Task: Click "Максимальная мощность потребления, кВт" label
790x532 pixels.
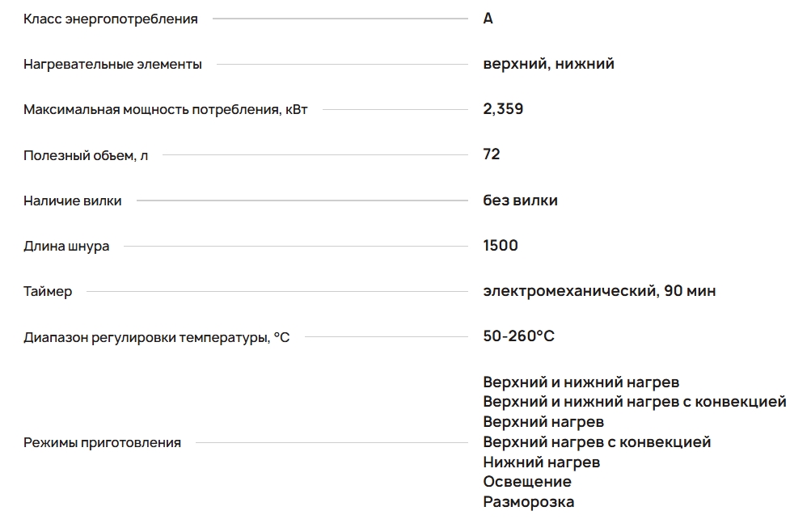Action: coord(166,109)
